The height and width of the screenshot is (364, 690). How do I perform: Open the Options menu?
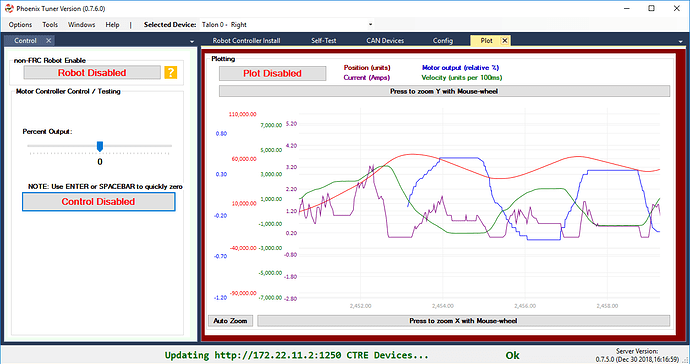pos(20,25)
